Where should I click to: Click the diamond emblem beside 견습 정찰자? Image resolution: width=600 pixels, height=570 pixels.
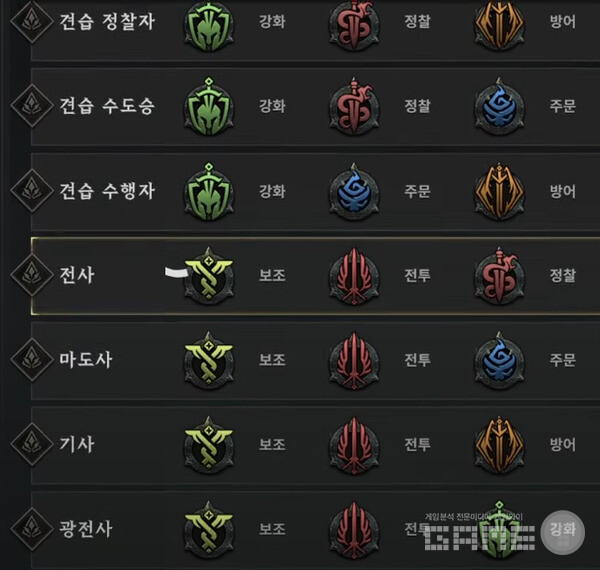[32, 21]
